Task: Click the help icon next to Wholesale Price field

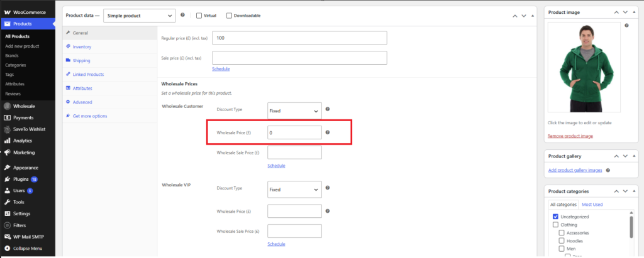Action: point(327,132)
